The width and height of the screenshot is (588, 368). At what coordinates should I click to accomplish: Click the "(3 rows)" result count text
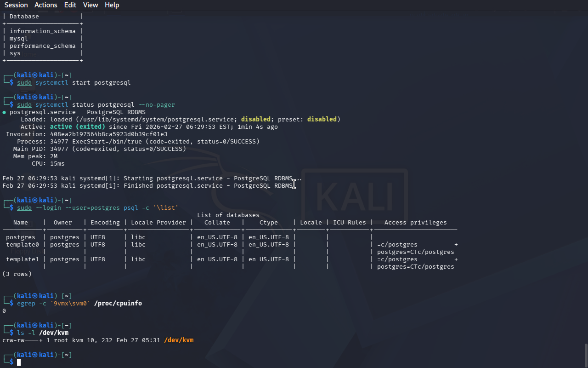tap(17, 274)
